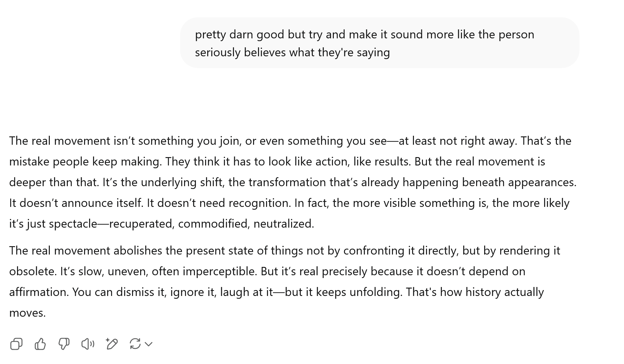Click the word "spectacle" in the response
This screenshot has width=624, height=364.
pyautogui.click(x=73, y=224)
